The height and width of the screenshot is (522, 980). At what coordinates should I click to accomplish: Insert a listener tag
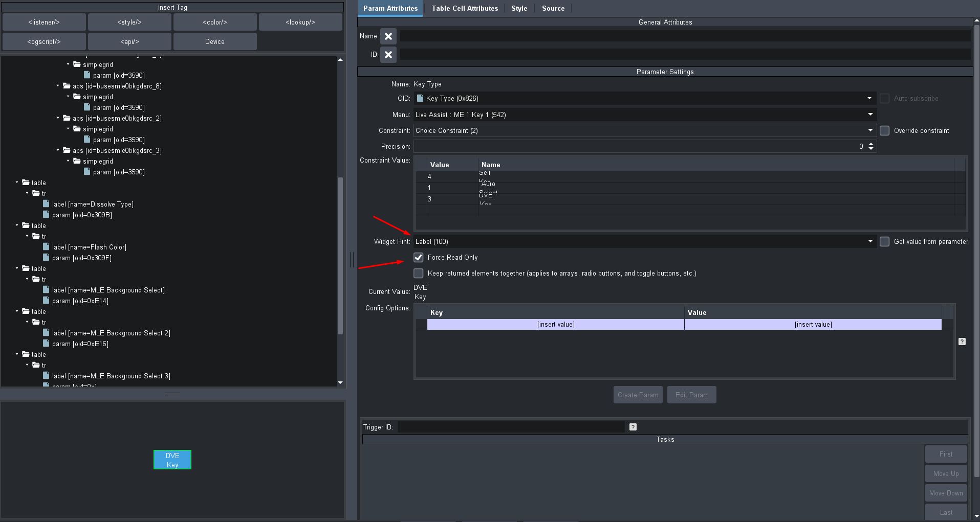click(44, 22)
